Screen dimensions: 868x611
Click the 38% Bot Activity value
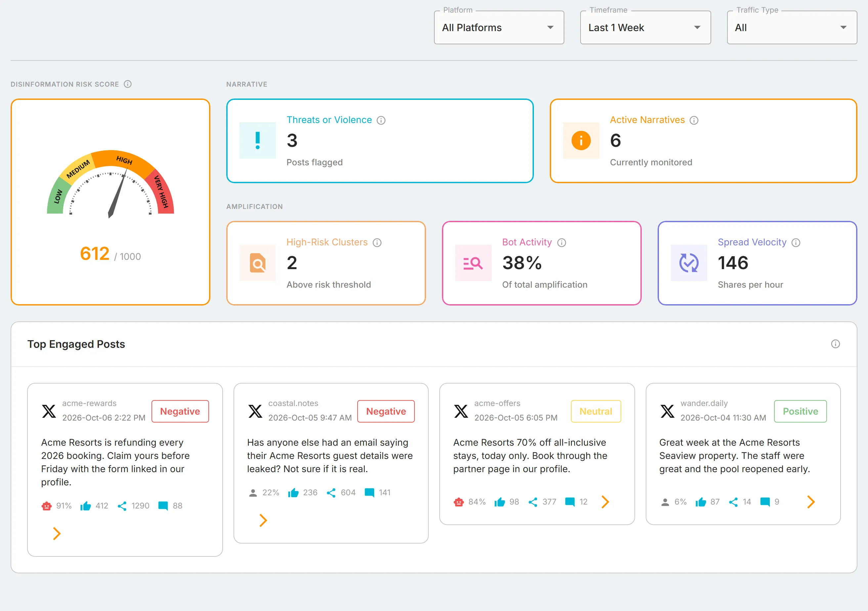click(522, 263)
